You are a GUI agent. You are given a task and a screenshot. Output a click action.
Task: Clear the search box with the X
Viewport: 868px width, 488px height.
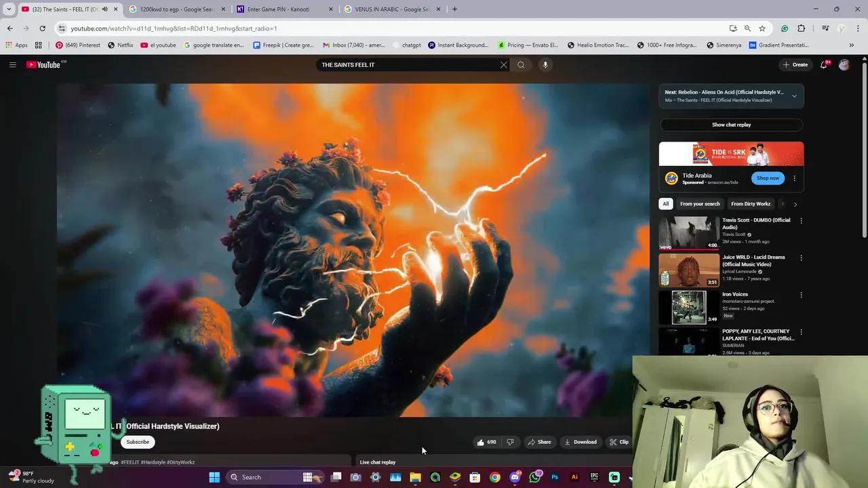504,64
